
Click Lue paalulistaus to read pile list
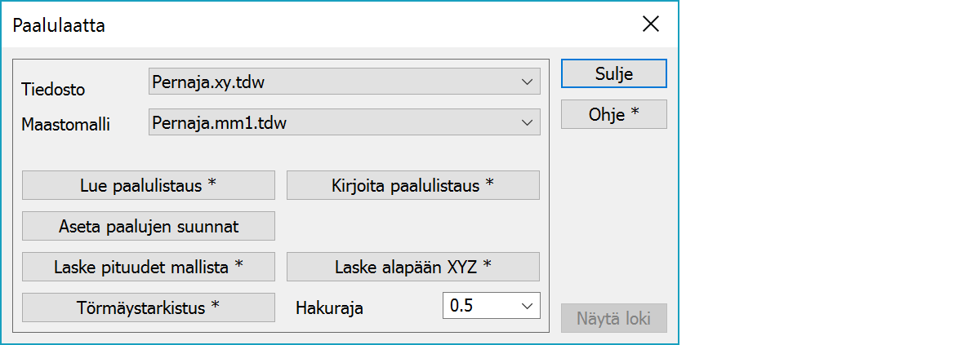point(148,185)
